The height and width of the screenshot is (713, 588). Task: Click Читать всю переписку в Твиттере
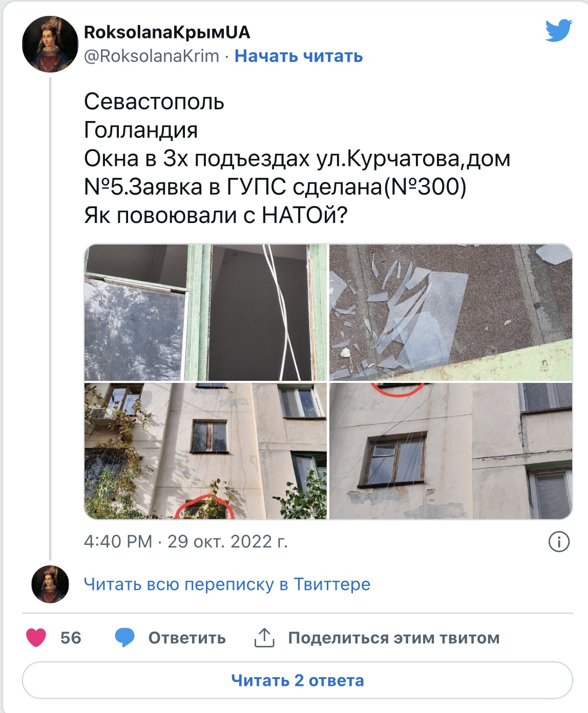(227, 584)
